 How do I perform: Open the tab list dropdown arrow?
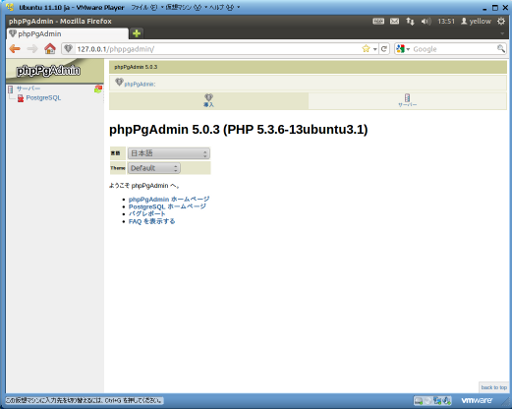tap(502, 33)
